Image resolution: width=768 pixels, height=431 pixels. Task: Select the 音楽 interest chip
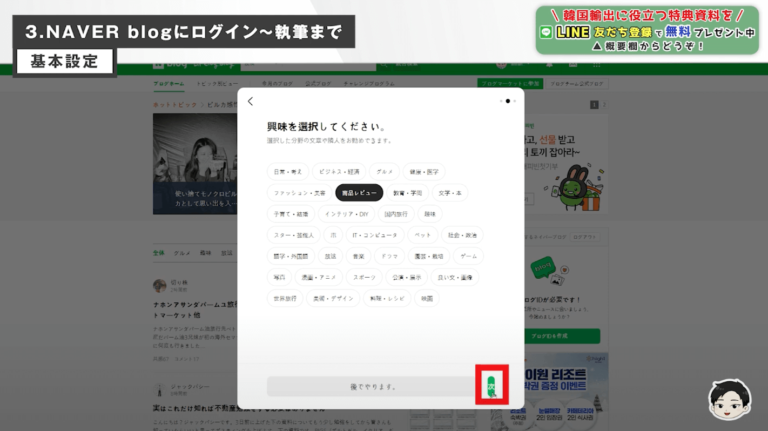click(359, 256)
